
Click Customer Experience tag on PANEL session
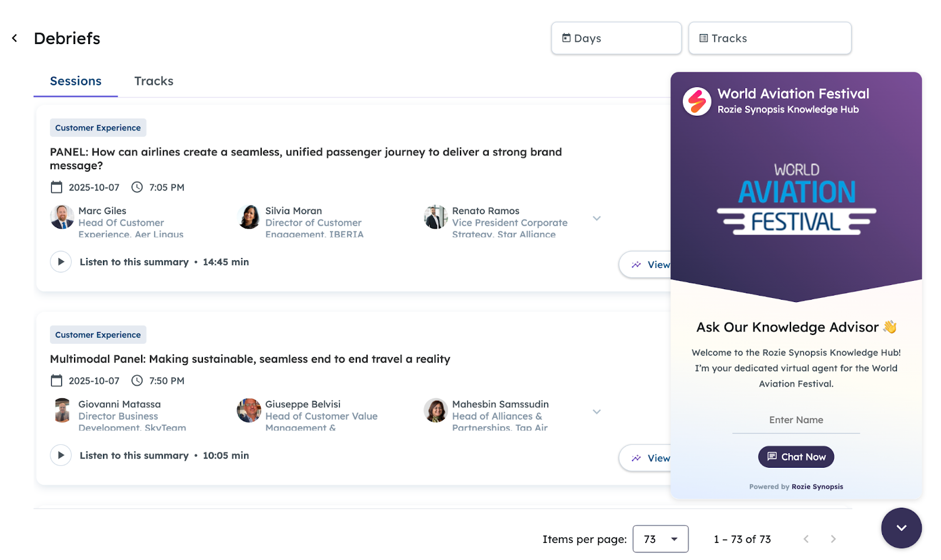click(x=98, y=128)
